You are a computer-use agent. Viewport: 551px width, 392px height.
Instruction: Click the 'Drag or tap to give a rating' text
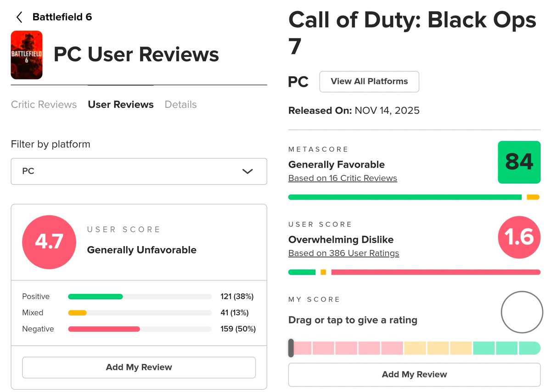353,320
